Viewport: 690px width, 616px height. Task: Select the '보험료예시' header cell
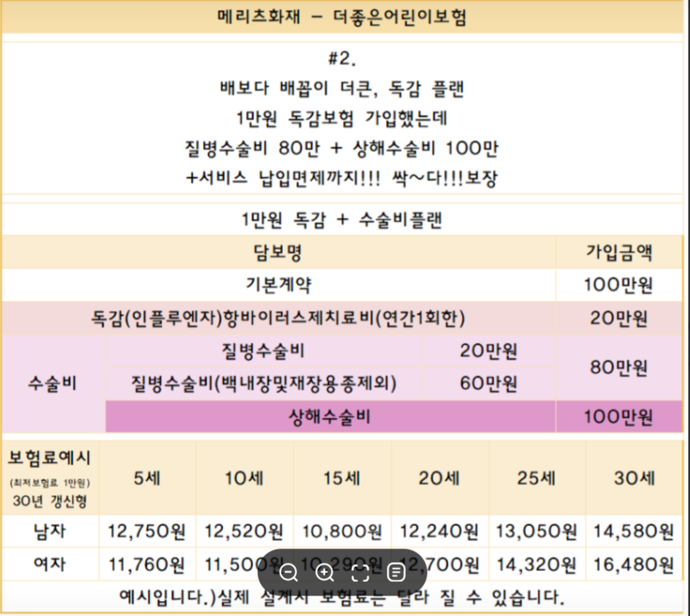point(49,458)
